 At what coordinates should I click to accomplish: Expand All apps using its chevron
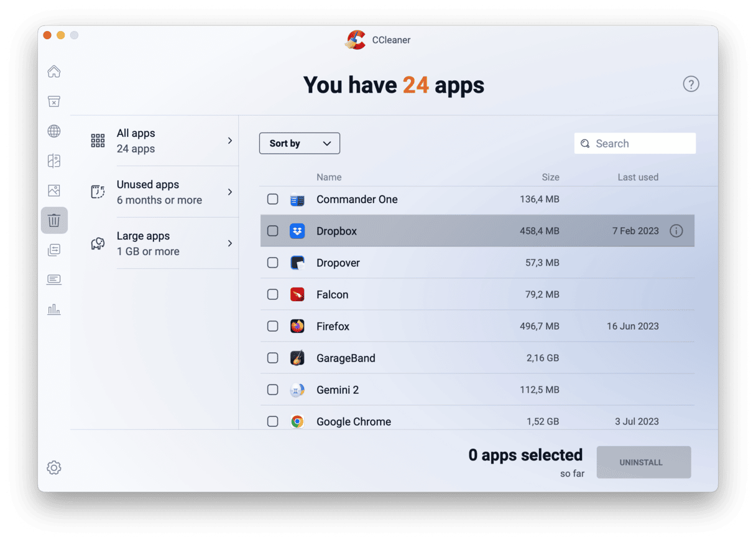click(x=230, y=141)
